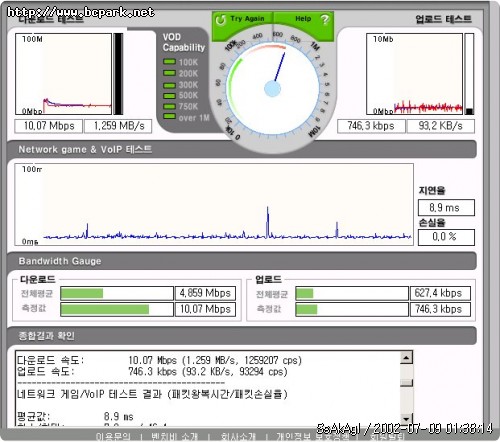Click the Network game & VoIP 테스트 header
This screenshot has height=442, width=500.
(85, 149)
